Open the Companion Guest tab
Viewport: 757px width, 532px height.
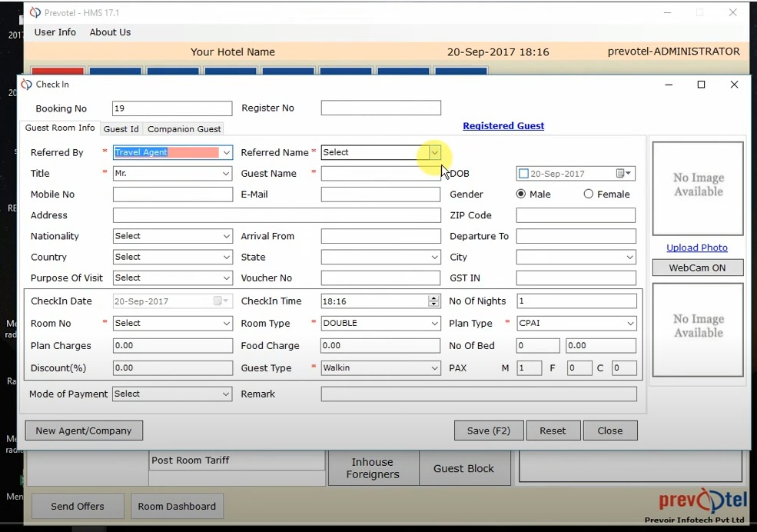click(x=184, y=129)
